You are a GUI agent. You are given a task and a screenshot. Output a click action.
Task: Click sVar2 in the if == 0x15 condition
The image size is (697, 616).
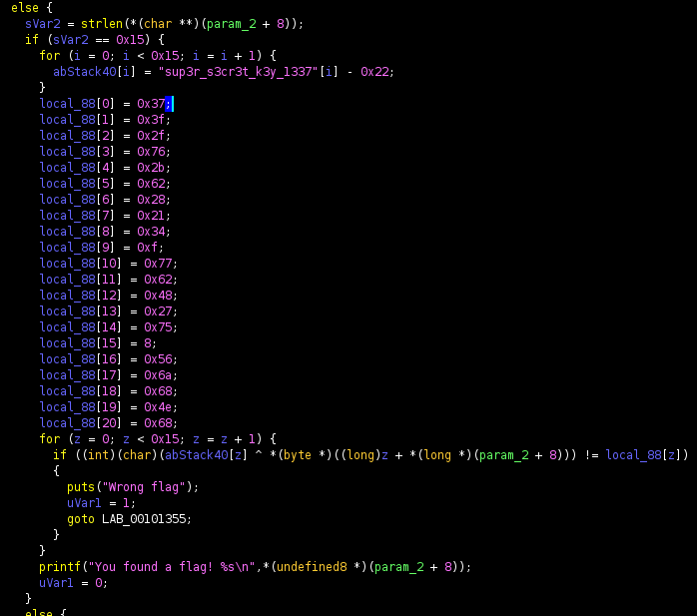(x=60, y=39)
